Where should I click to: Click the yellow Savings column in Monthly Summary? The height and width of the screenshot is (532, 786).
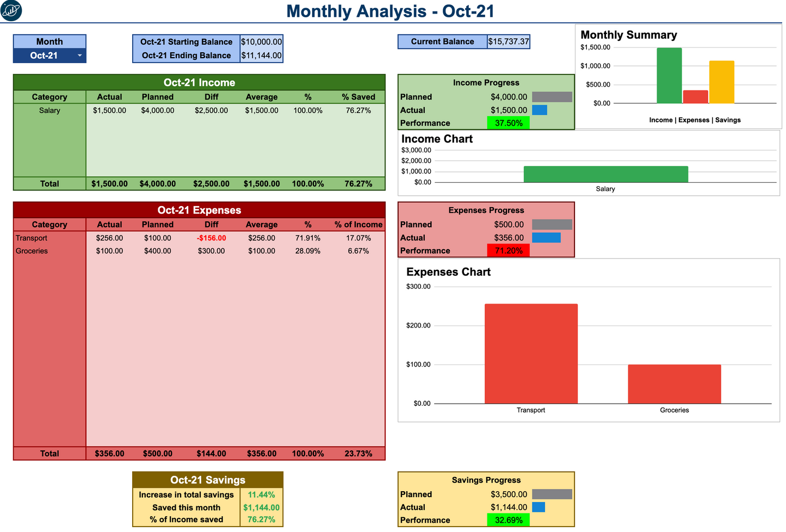[x=721, y=82]
